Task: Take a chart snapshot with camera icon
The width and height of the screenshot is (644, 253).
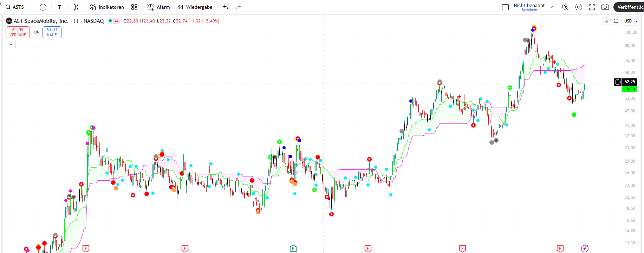Action: (x=605, y=7)
